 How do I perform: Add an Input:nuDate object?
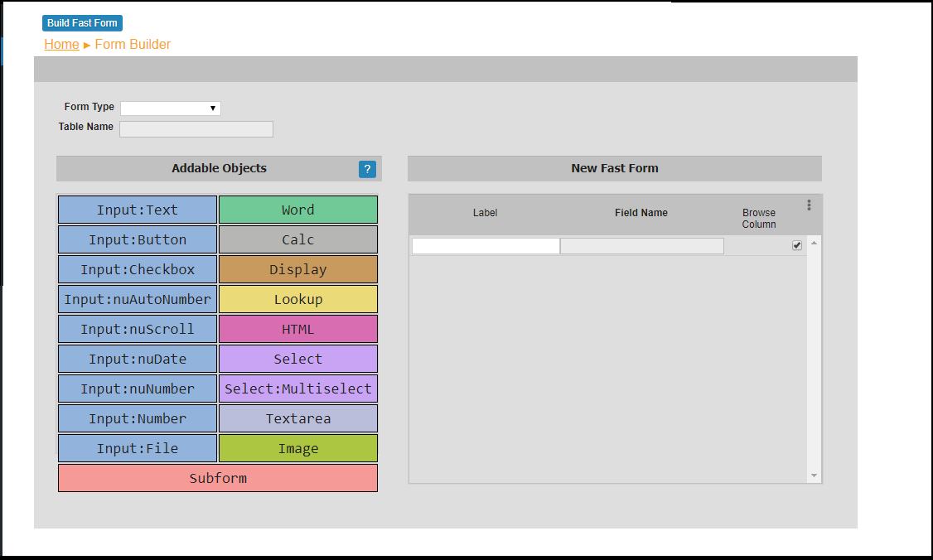coord(138,359)
